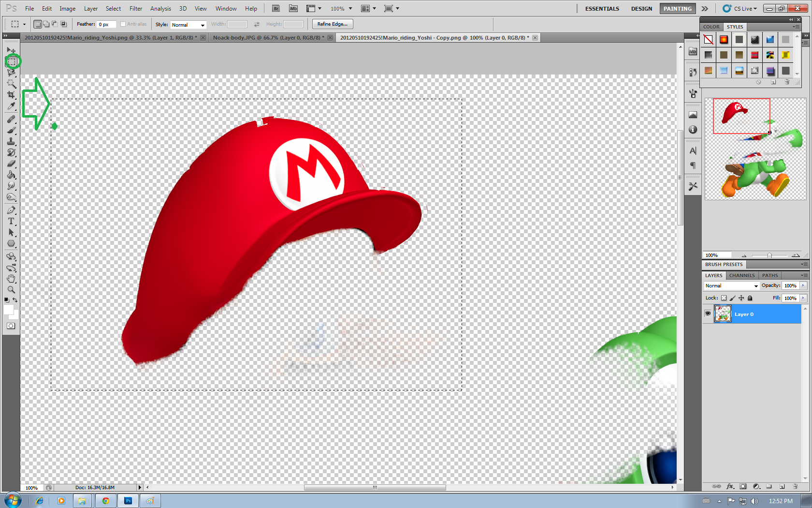Toggle lock all for layer
The image size is (812, 508).
[x=750, y=298]
